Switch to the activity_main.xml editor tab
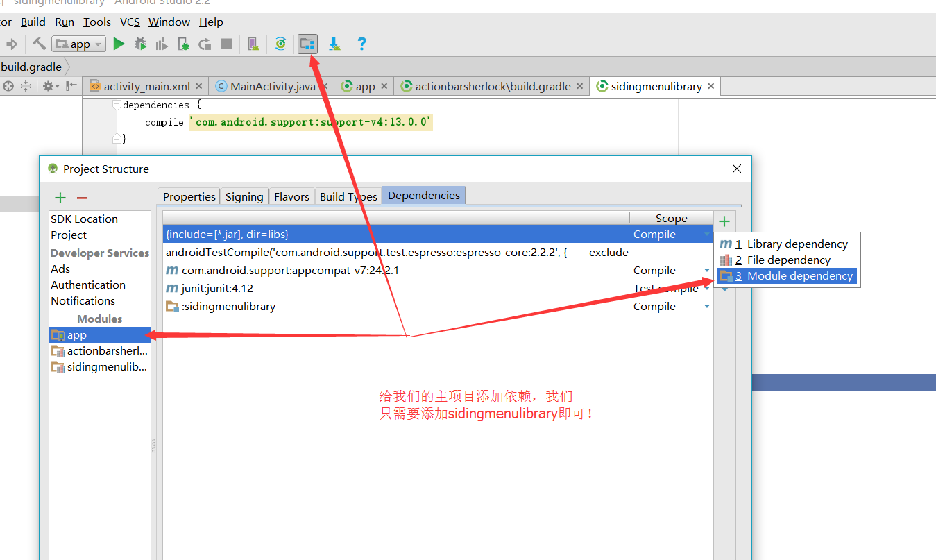Viewport: 936px width, 560px height. [146, 86]
